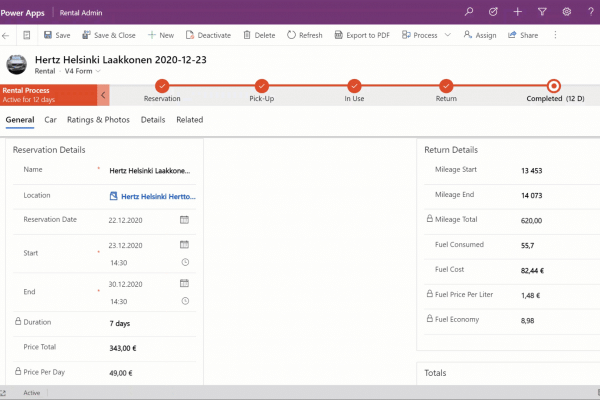Click the locked Duration value 7 days
This screenshot has width=600, height=400.
120,323
